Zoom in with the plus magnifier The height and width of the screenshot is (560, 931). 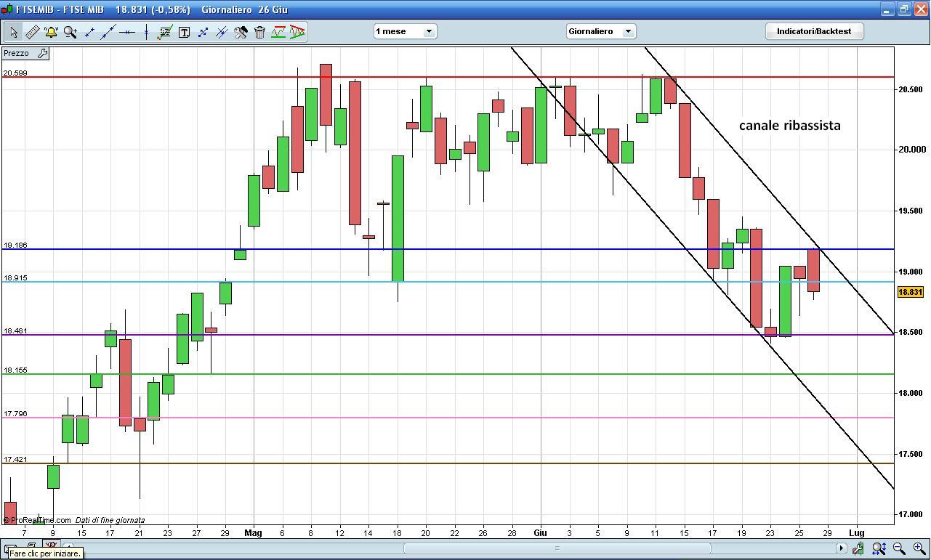coord(919,548)
